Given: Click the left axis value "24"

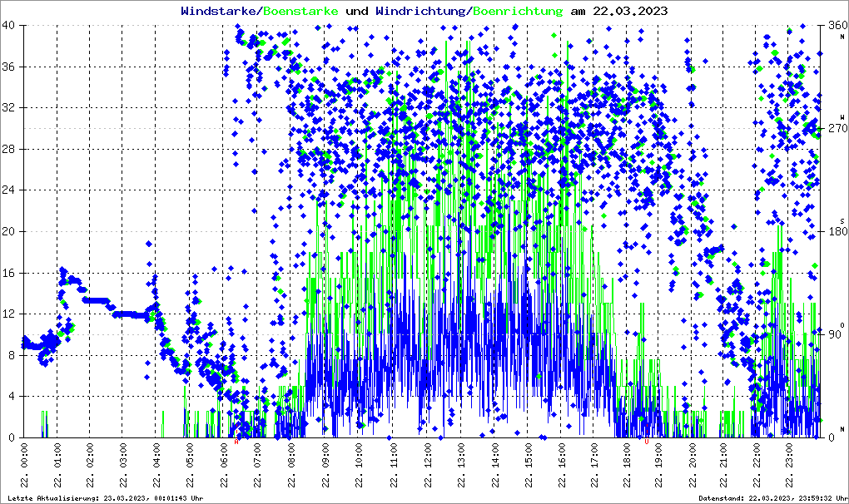Looking at the screenshot, I should coord(8,190).
